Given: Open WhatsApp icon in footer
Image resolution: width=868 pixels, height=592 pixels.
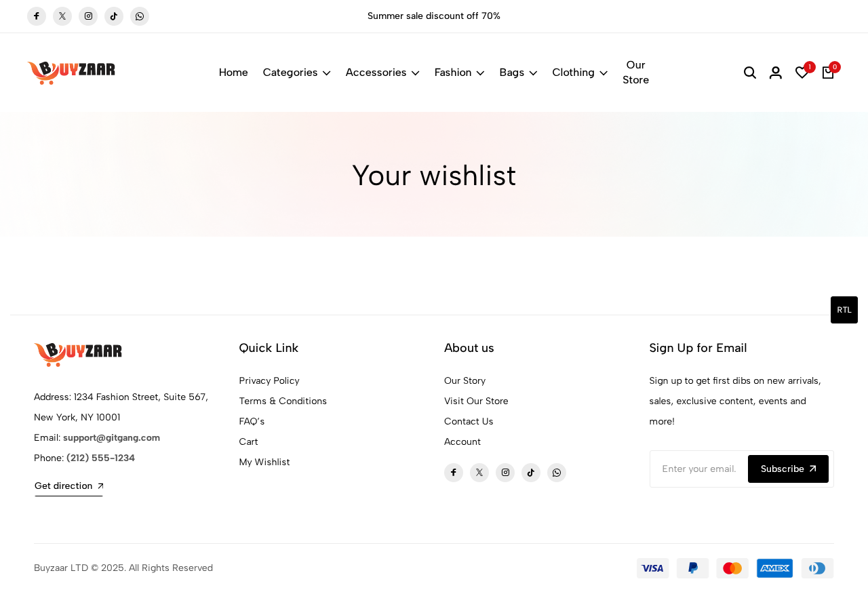Looking at the screenshot, I should (x=557, y=473).
